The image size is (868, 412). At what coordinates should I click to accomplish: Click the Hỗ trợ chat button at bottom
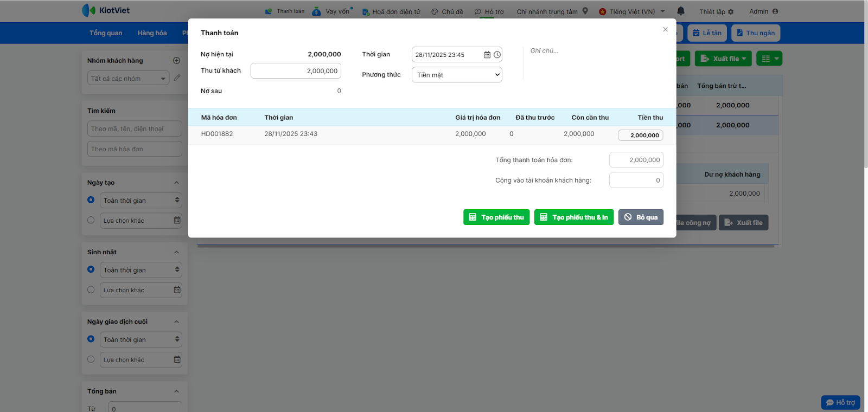tap(840, 402)
